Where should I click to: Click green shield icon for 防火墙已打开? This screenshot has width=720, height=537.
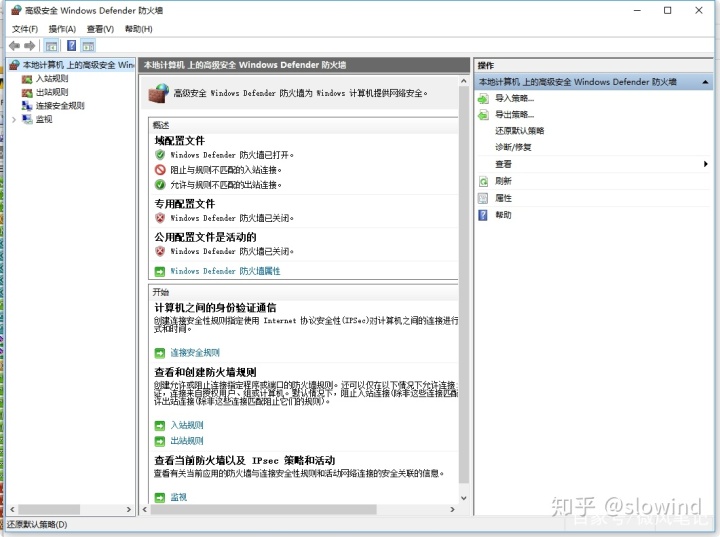(x=160, y=155)
